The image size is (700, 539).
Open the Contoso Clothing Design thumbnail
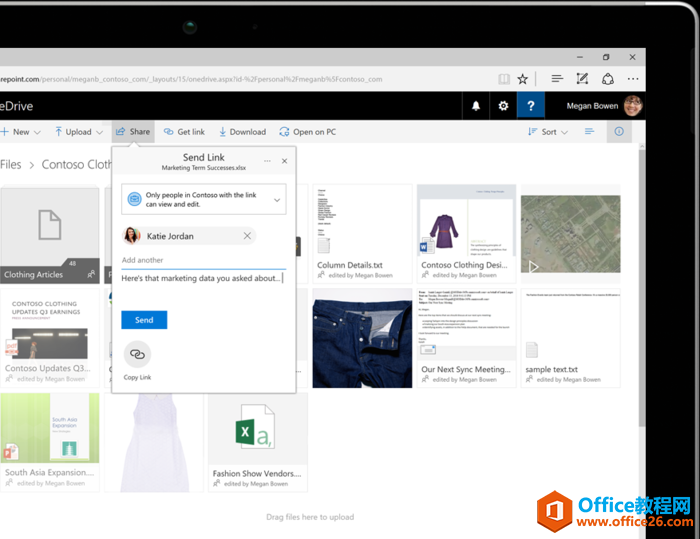466,232
